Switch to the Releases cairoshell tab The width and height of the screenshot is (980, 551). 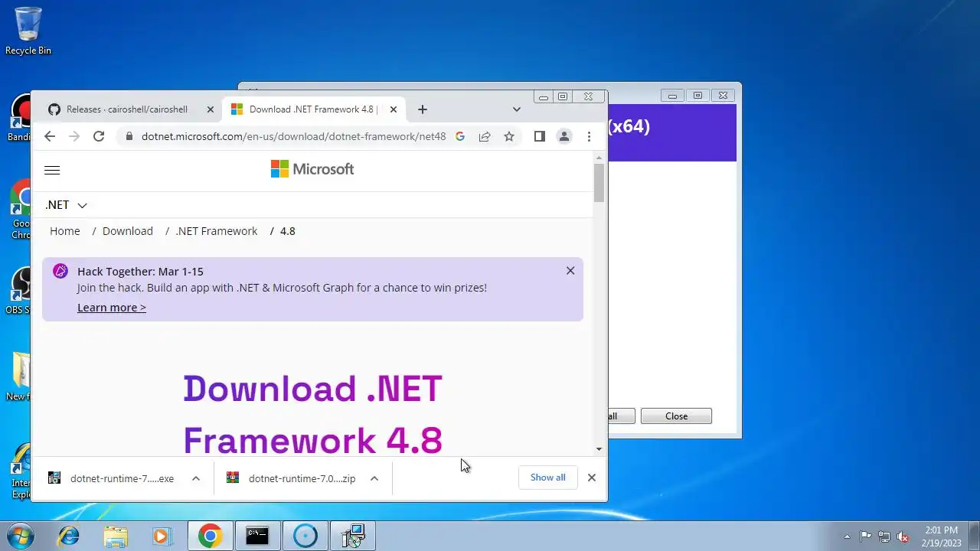point(126,109)
